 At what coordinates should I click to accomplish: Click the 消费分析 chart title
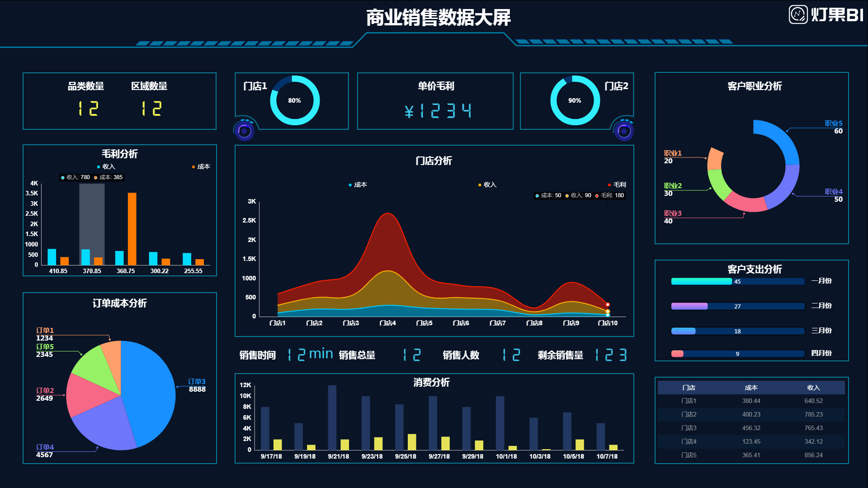[431, 382]
